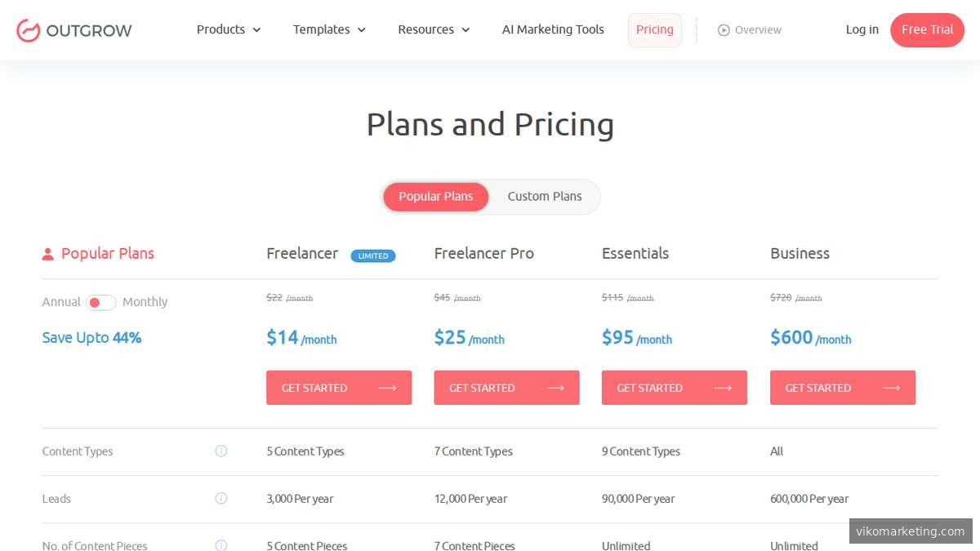The height and width of the screenshot is (551, 980).
Task: Expand the Products dropdown menu
Action: 229,29
